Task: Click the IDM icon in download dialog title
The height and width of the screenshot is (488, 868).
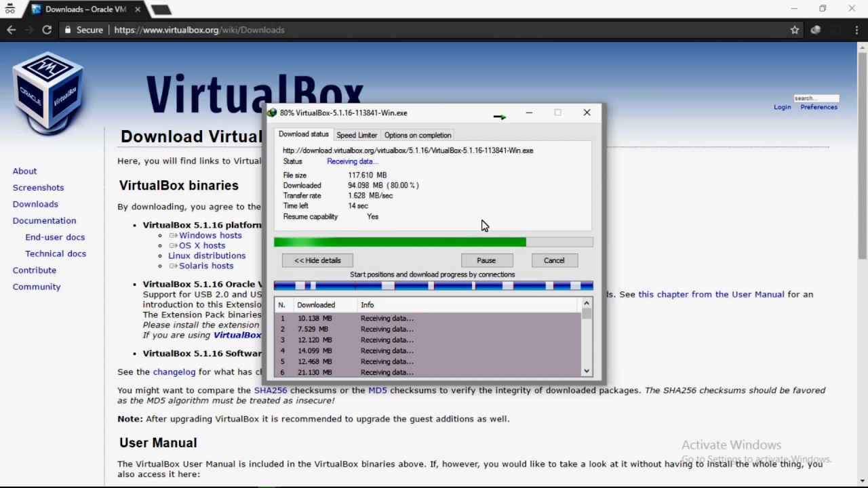Action: click(272, 113)
